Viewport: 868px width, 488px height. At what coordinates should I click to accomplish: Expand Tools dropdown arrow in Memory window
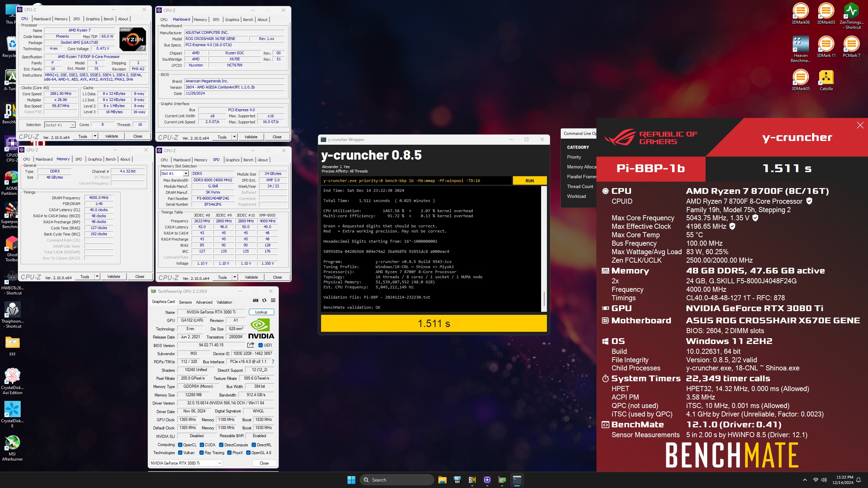pyautogui.click(x=97, y=277)
